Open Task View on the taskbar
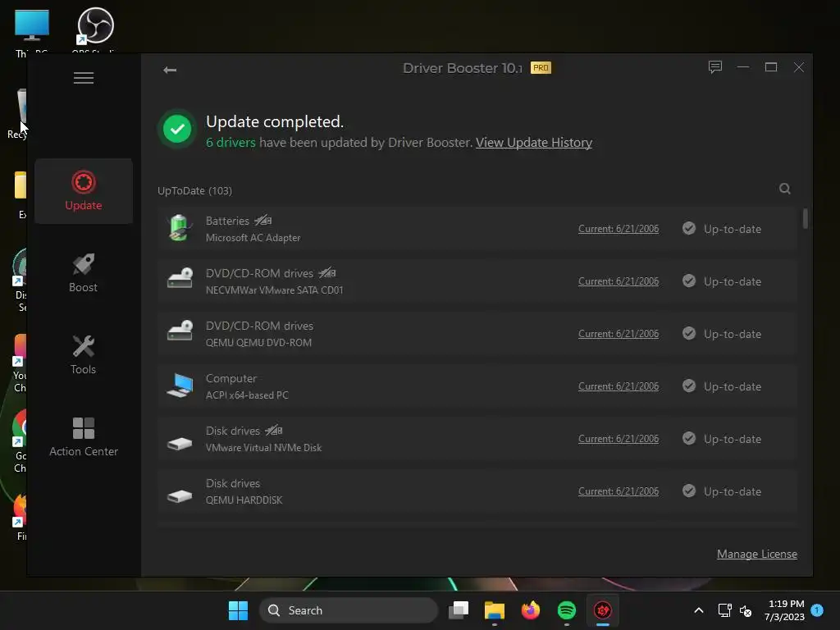 coord(458,610)
